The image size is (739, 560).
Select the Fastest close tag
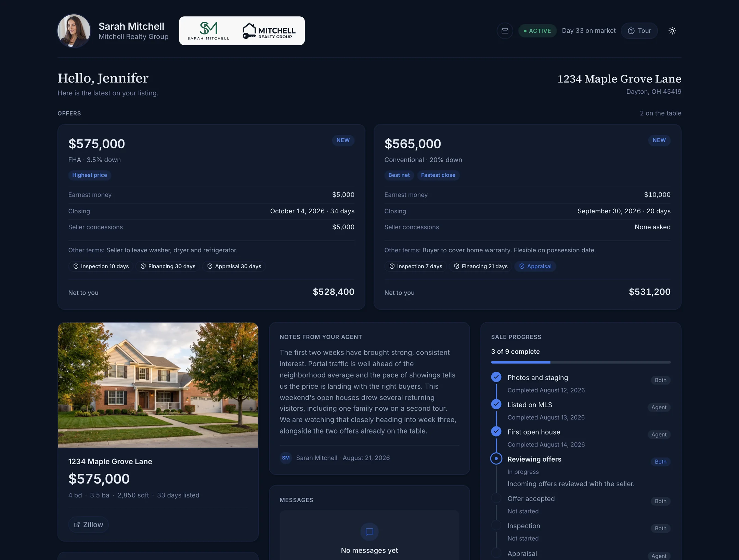point(438,175)
